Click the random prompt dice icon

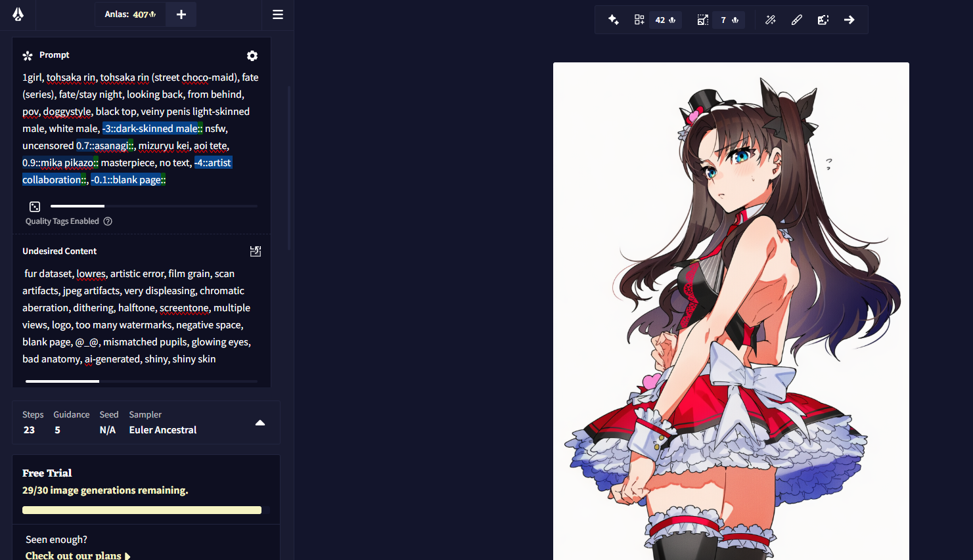35,206
